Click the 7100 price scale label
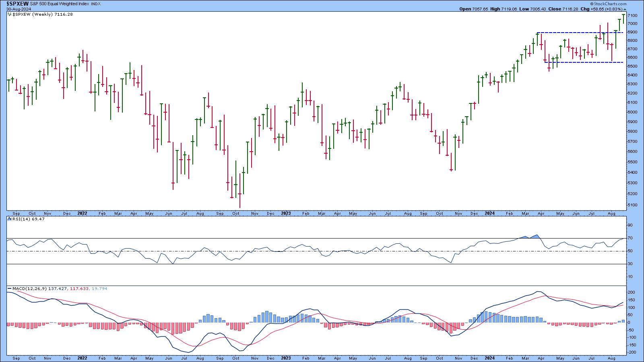 [x=632, y=15]
